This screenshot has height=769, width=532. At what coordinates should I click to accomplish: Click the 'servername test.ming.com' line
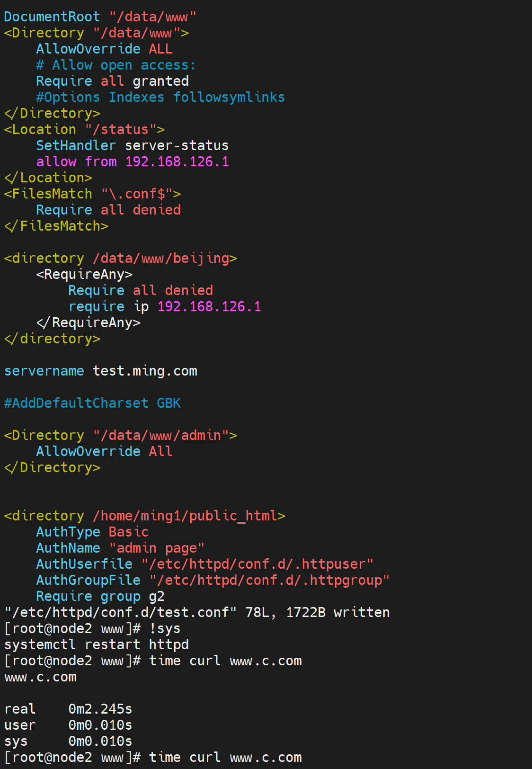point(100,371)
